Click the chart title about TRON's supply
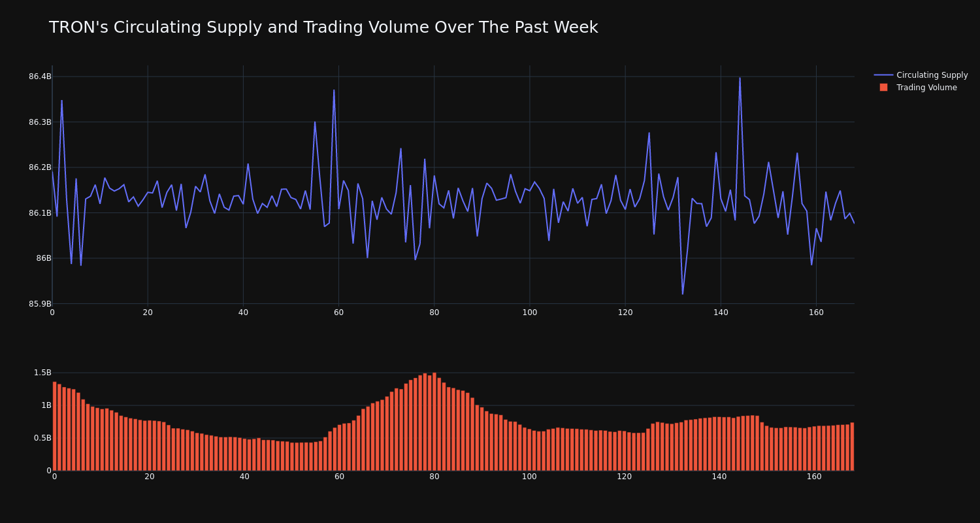The width and height of the screenshot is (980, 523). [323, 27]
